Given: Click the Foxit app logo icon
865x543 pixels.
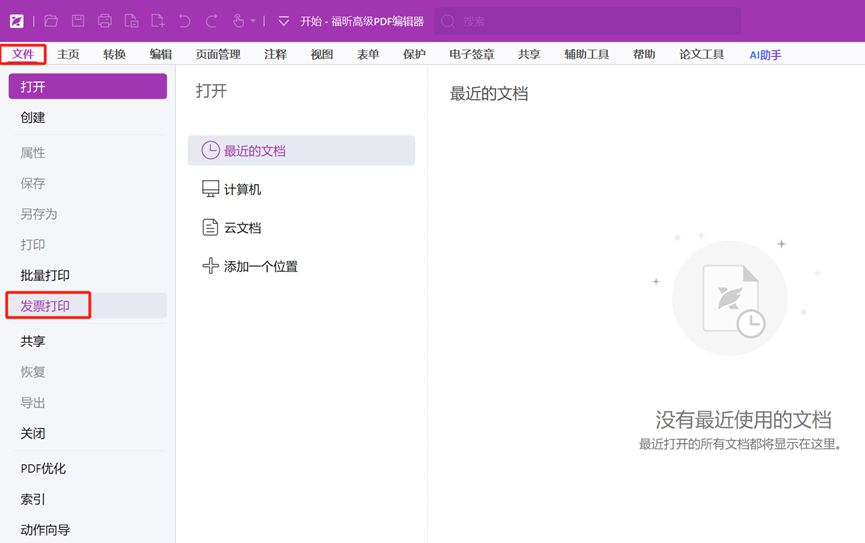Looking at the screenshot, I should (17, 21).
